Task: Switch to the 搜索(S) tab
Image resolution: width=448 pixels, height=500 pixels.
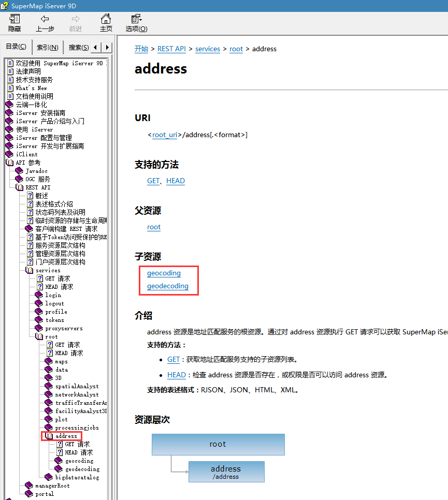Action: point(79,48)
